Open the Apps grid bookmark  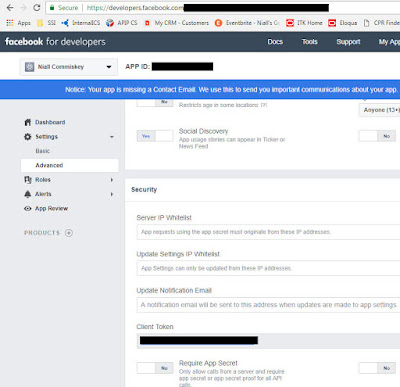point(18,23)
